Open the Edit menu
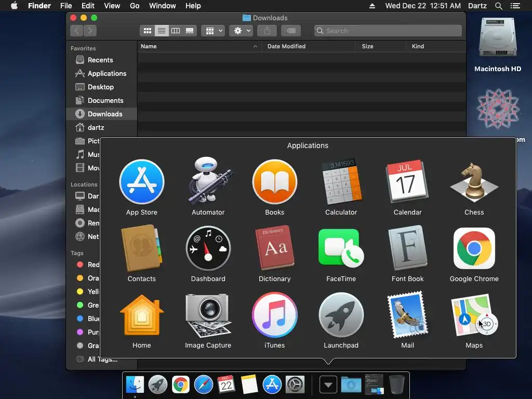This screenshot has height=399, width=532. coord(88,6)
